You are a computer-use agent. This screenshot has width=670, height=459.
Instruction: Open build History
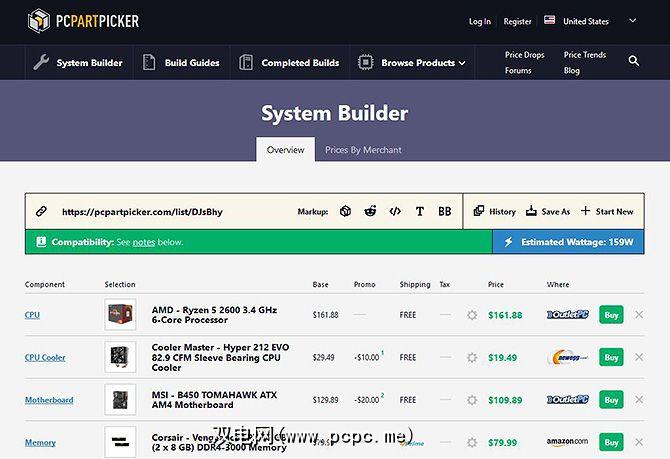(495, 211)
